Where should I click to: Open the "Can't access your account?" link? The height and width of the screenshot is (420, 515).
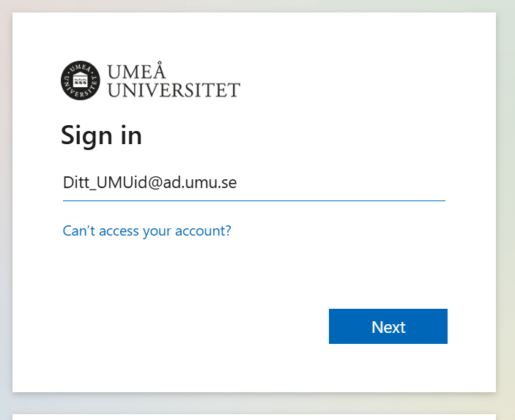point(147,231)
